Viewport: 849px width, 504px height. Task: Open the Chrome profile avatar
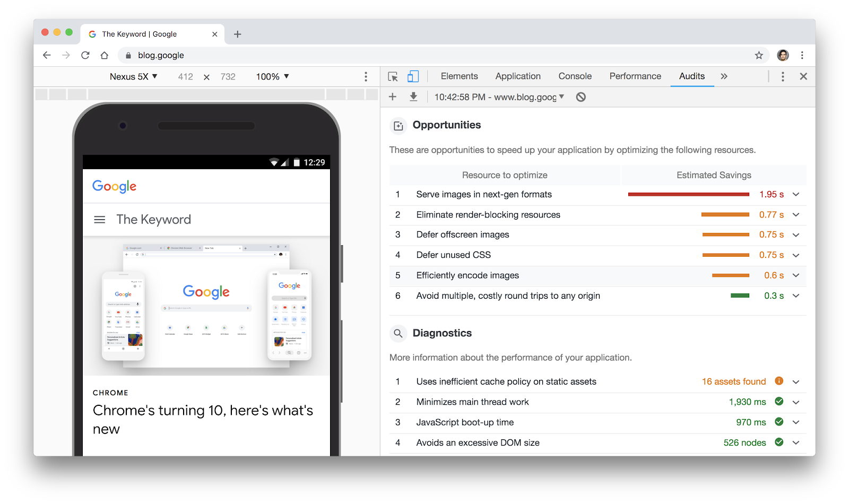783,55
